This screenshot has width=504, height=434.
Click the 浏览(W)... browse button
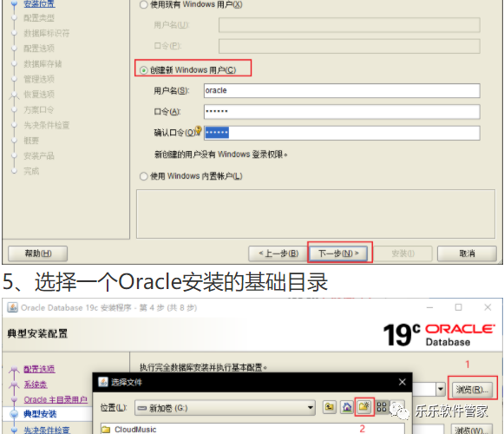pyautogui.click(x=472, y=430)
